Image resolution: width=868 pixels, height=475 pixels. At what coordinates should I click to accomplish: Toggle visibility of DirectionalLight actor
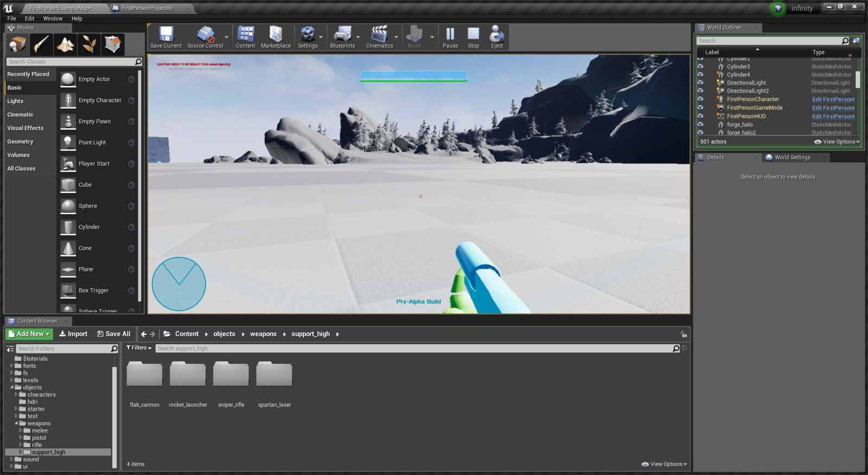pyautogui.click(x=700, y=83)
